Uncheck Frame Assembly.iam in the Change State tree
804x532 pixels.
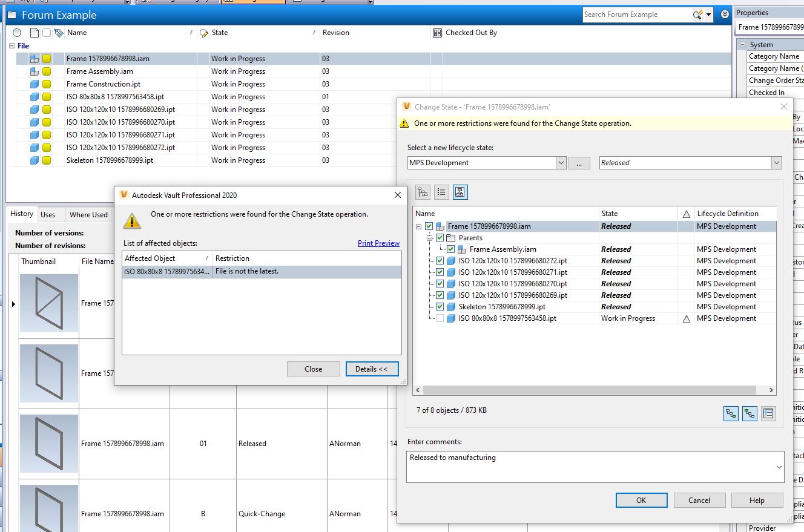click(x=451, y=249)
